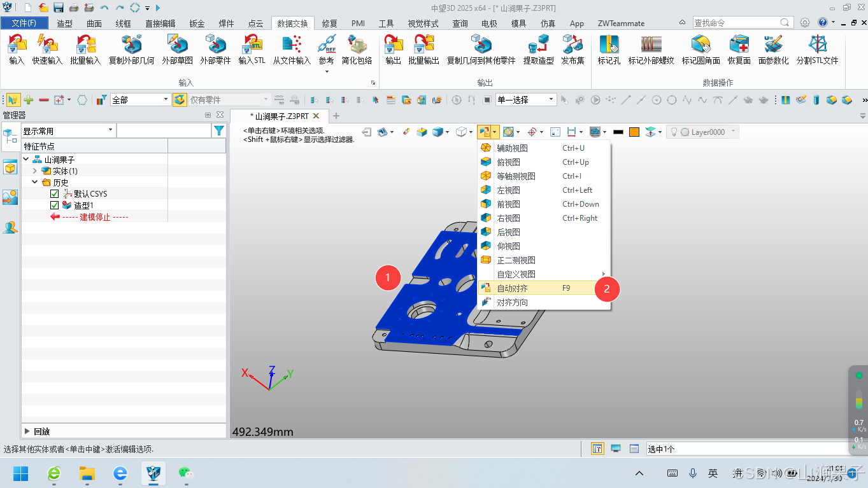This screenshot has width=868, height=488.
Task: Toggle the 默认CSYS checkbox
Action: coord(54,193)
